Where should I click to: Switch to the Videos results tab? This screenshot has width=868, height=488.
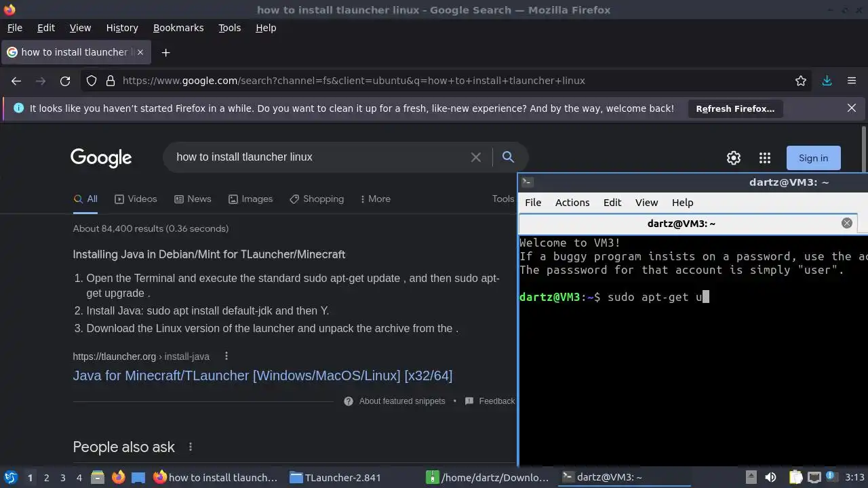pos(136,199)
